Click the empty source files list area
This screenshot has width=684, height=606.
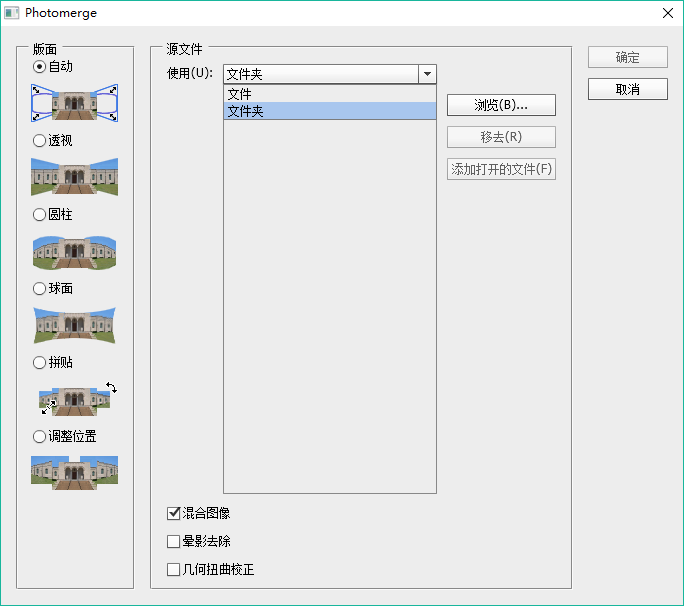[x=330, y=305]
